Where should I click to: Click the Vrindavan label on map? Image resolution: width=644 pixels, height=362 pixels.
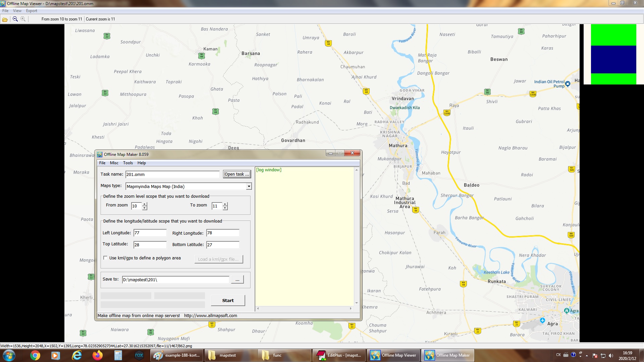403,99
